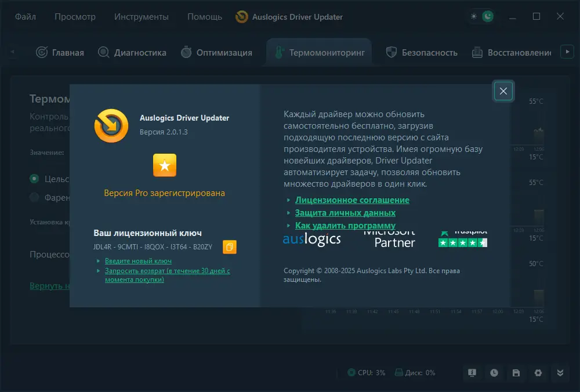Expand the double-chevron menu at bottom right

pyautogui.click(x=560, y=373)
